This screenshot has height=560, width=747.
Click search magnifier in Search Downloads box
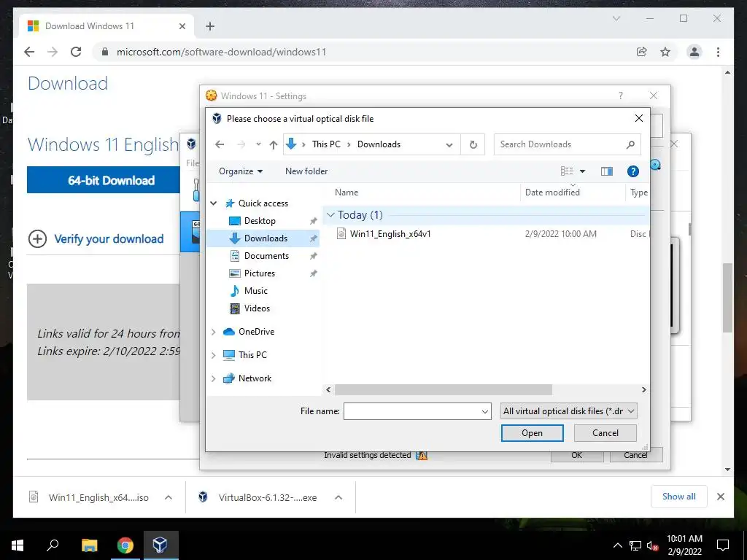[x=630, y=144]
